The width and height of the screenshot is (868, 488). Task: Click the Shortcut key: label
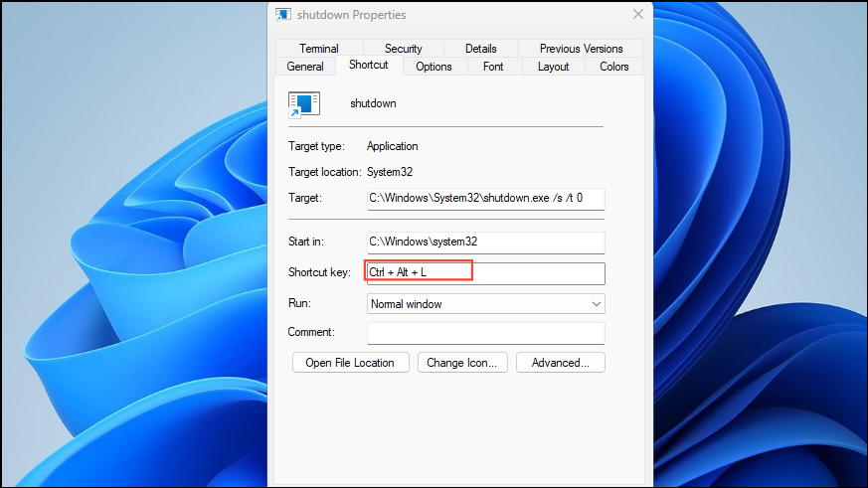coord(319,272)
